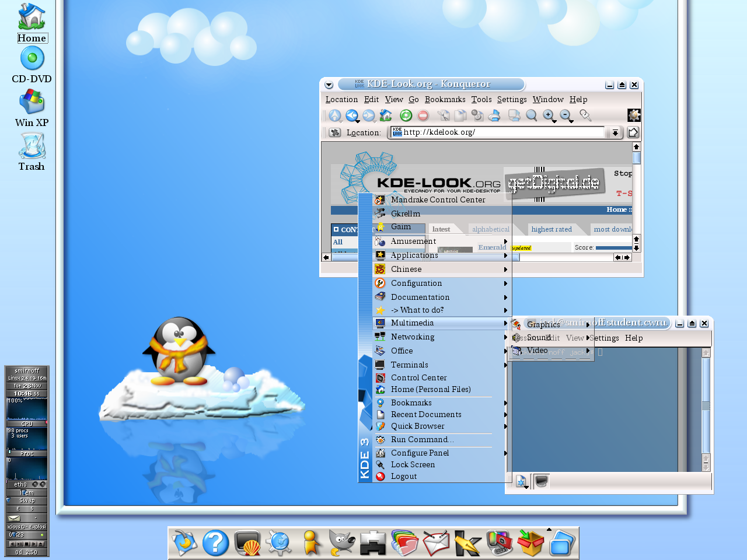Click the 'Emerald' link on the webpage
Image resolution: width=747 pixels, height=560 pixels.
click(492, 247)
